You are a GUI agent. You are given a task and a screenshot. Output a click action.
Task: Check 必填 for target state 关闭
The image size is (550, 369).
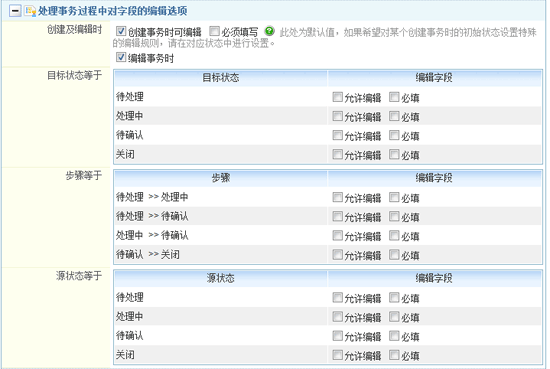click(x=394, y=154)
